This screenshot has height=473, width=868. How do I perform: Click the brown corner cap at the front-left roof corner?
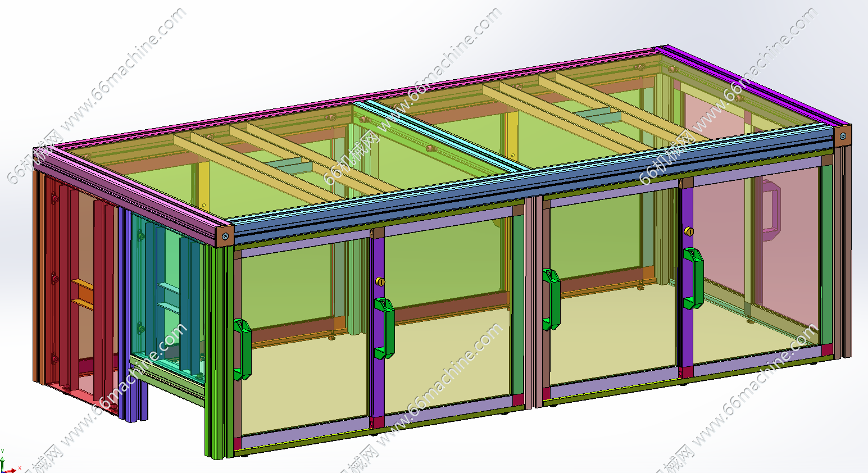pyautogui.click(x=225, y=236)
